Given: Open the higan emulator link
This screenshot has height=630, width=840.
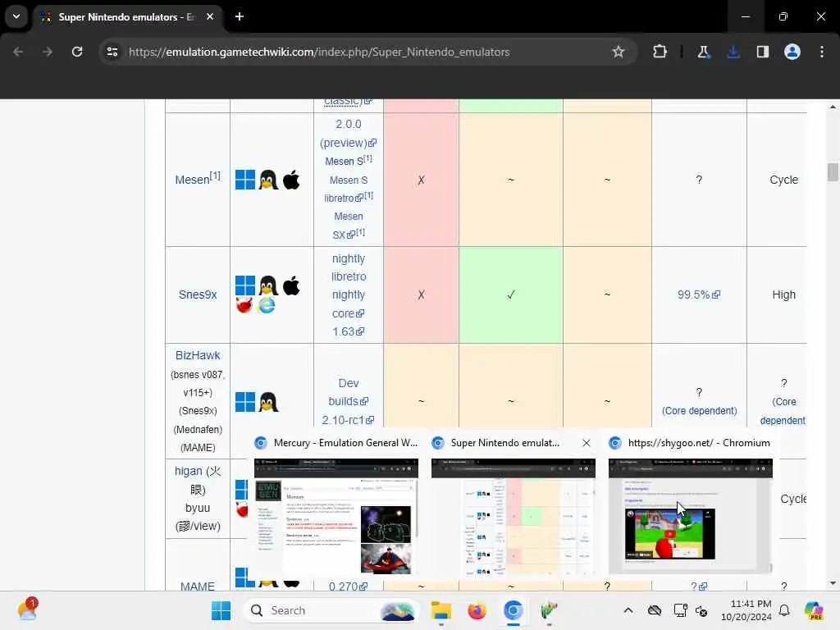Looking at the screenshot, I should pos(188,472).
